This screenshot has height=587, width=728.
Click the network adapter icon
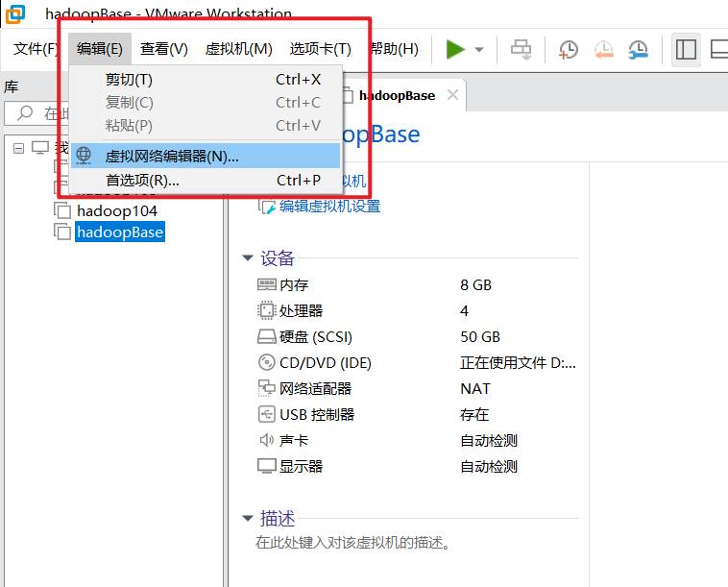pyautogui.click(x=266, y=389)
